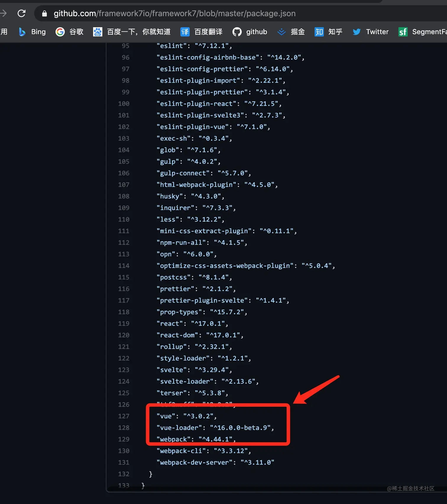This screenshot has width=447, height=504.
Task: Click the "opn": "^6.0.0" line
Action: pos(187,254)
